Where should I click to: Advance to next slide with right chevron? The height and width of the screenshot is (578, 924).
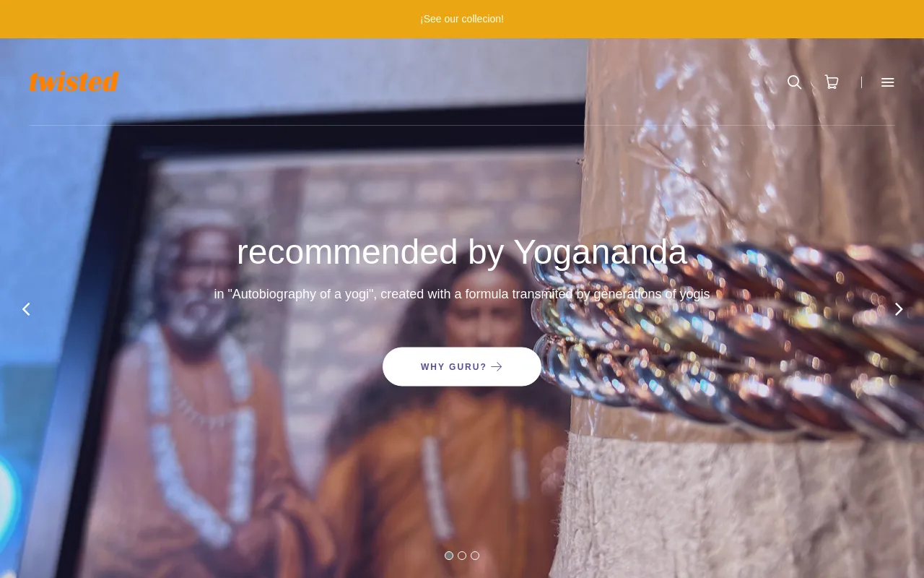pyautogui.click(x=899, y=309)
